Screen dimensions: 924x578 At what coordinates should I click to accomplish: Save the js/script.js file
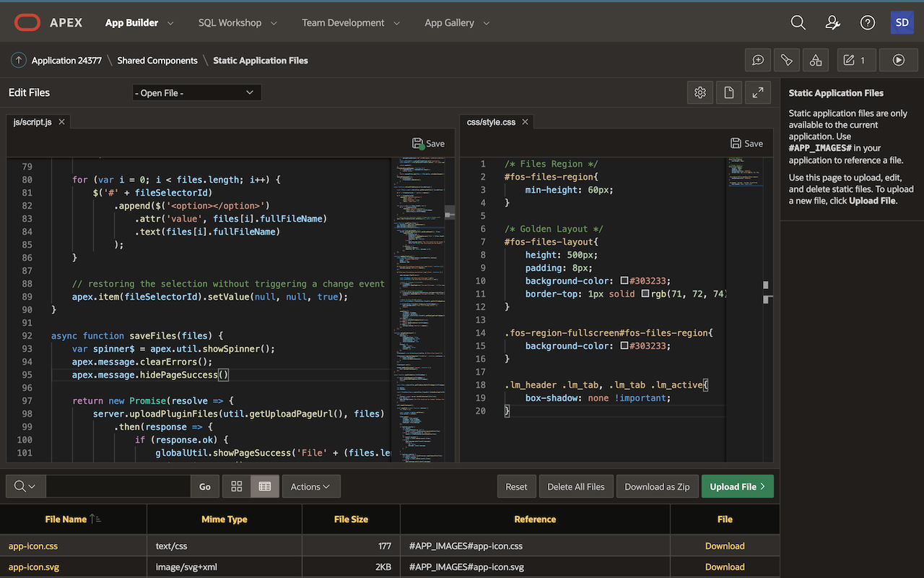point(429,143)
